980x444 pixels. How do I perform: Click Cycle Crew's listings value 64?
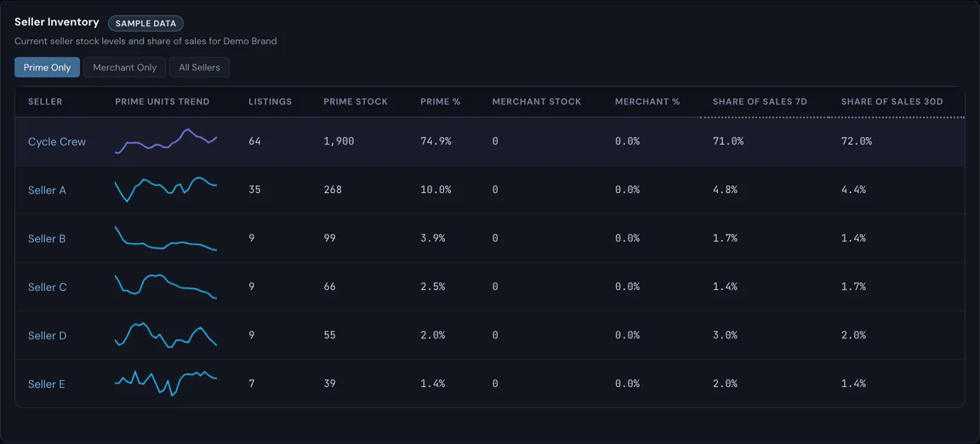(255, 141)
